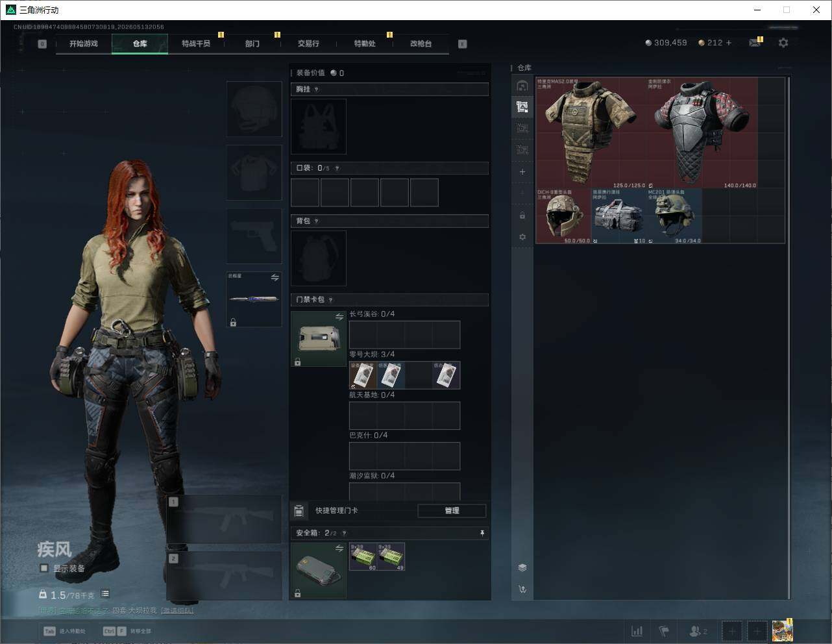Image resolution: width=832 pixels, height=644 pixels.
Task: Select the MC201 helmet in warehouse
Action: click(674, 216)
